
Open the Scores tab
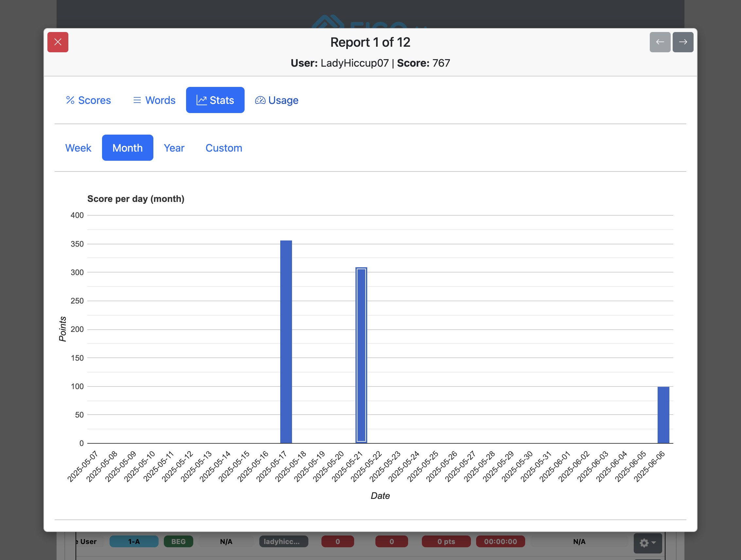click(x=88, y=100)
